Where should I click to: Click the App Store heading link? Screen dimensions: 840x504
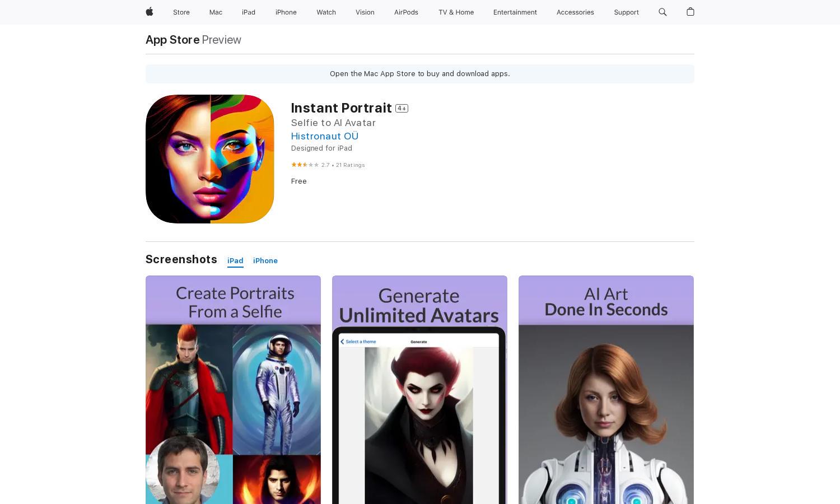coord(172,40)
